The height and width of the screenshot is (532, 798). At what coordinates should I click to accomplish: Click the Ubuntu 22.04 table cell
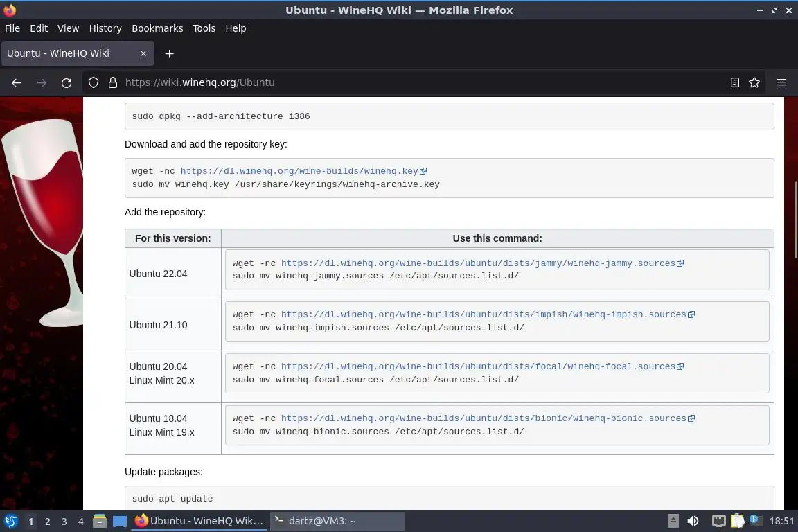[173, 274]
